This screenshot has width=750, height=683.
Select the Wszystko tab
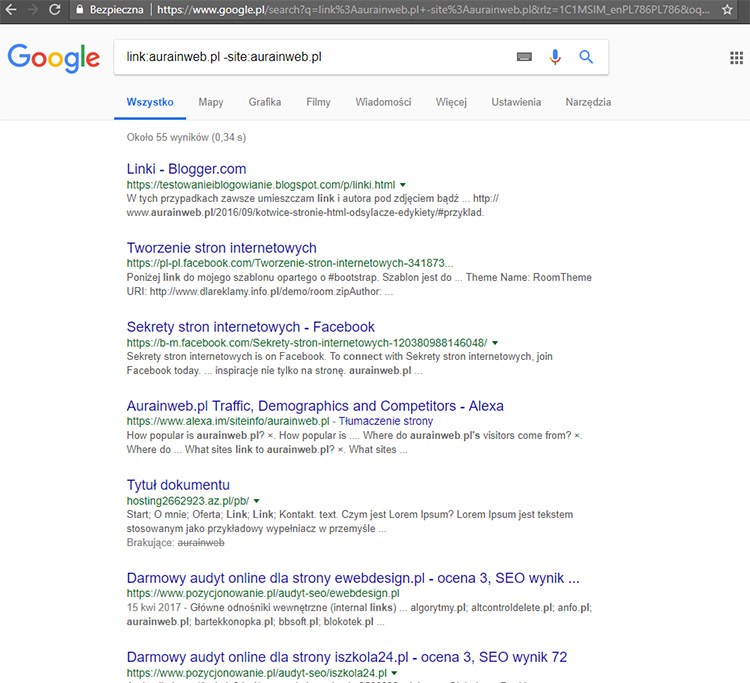tap(150, 102)
